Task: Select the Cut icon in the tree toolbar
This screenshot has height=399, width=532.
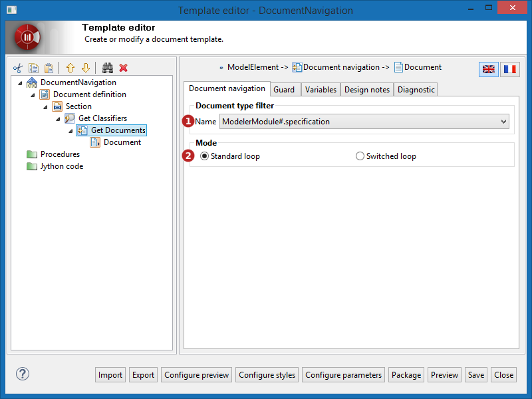Action: [18, 67]
